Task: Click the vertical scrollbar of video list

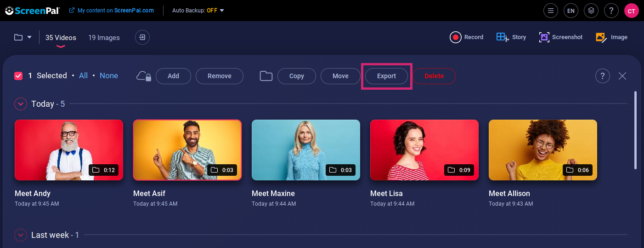Action: [x=636, y=130]
